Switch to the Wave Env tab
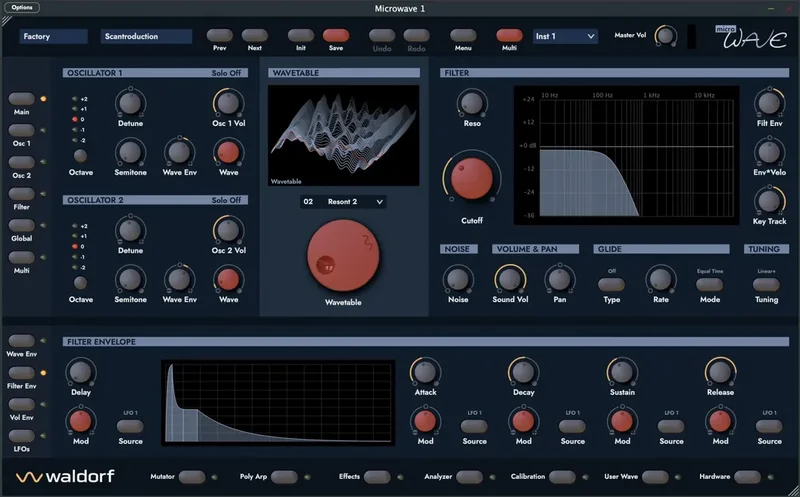This screenshot has width=800, height=497. point(21,341)
